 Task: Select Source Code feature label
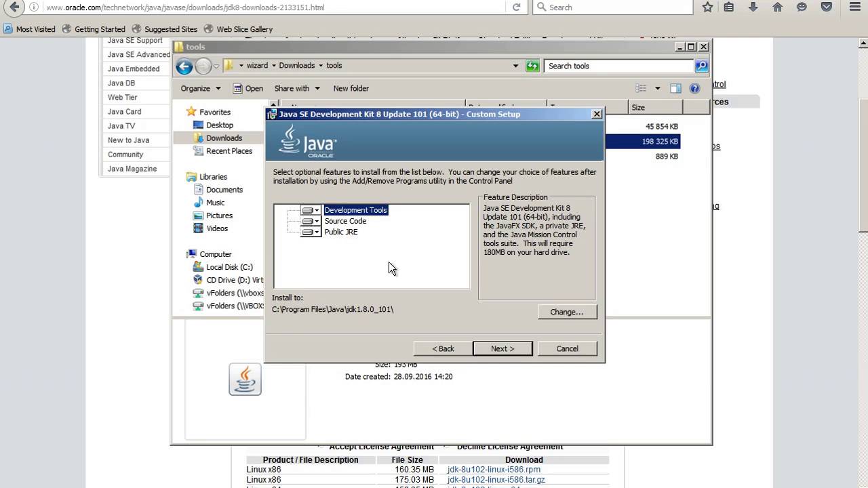click(x=345, y=221)
